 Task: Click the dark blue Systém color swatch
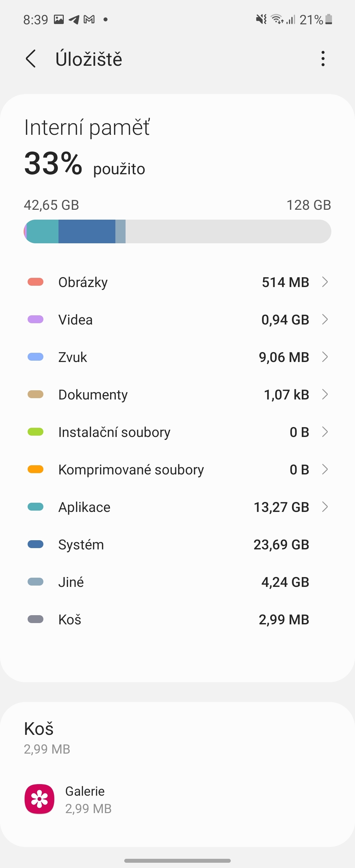(35, 544)
